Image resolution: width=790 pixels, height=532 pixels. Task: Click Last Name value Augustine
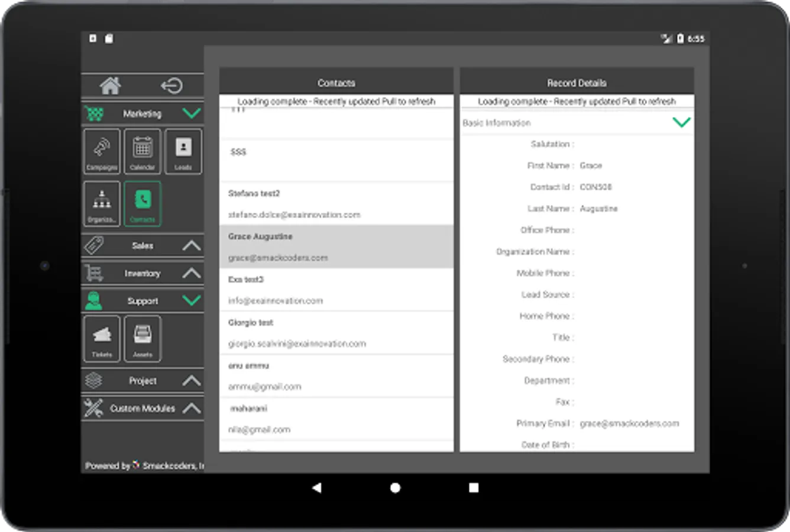click(x=598, y=209)
